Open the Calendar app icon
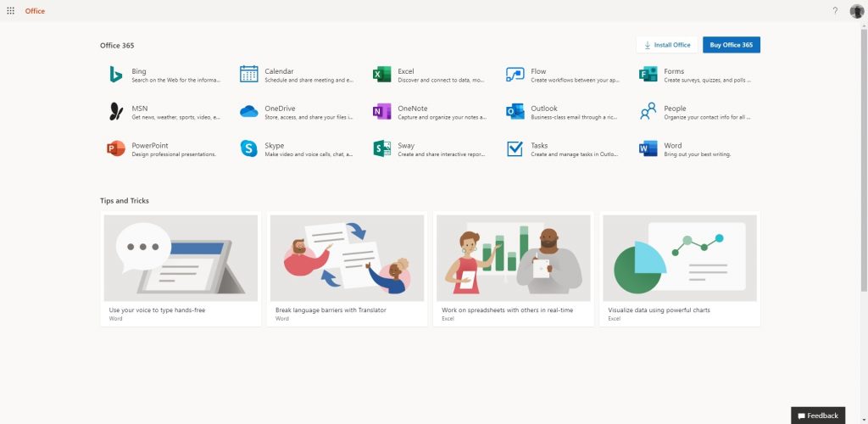 [248, 74]
